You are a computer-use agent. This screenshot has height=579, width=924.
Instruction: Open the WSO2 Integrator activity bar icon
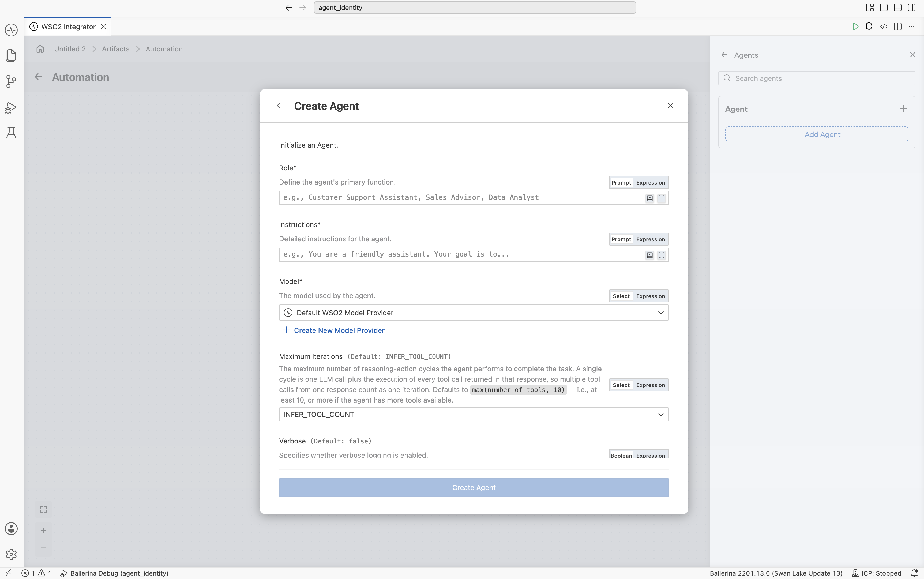click(x=11, y=30)
